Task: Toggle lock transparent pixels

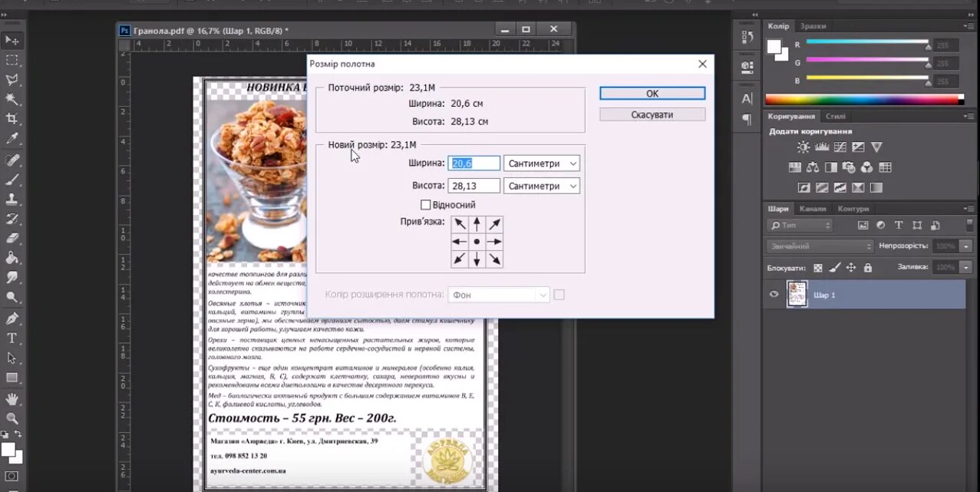Action: pos(818,268)
